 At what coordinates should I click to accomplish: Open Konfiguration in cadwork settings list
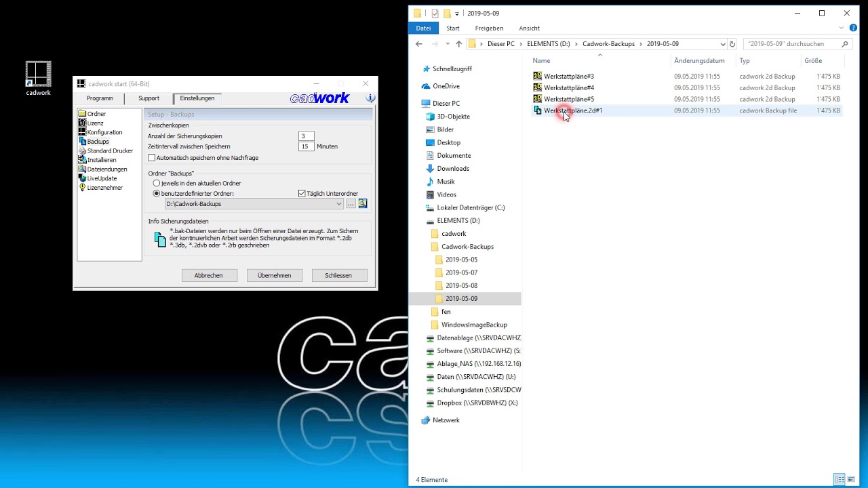pyautogui.click(x=100, y=132)
